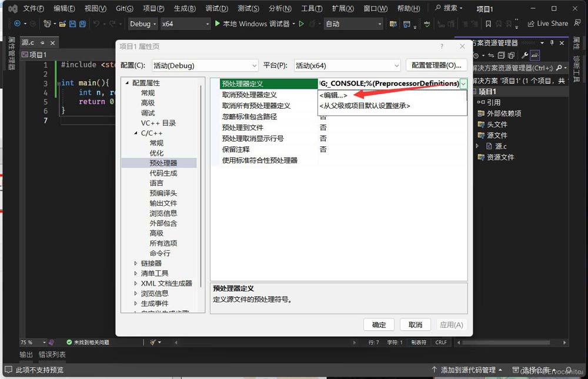Pin the 源.c editor tab
The height and width of the screenshot is (379, 588).
[x=42, y=43]
